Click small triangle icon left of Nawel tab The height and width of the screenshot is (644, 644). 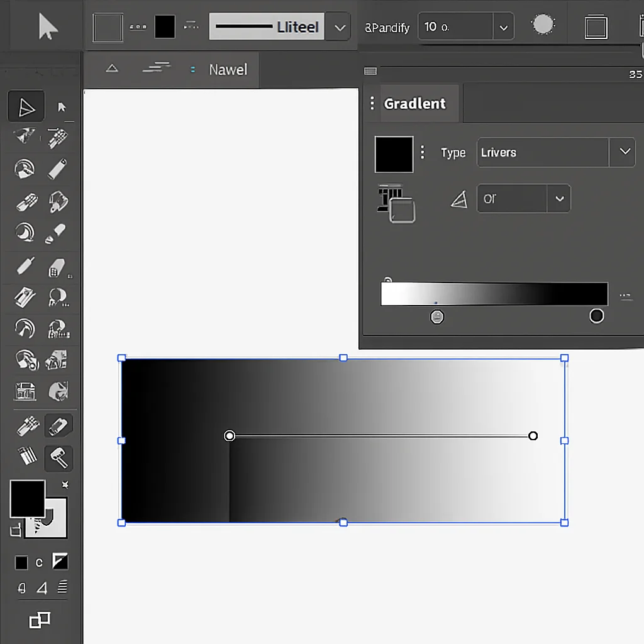pyautogui.click(x=112, y=68)
